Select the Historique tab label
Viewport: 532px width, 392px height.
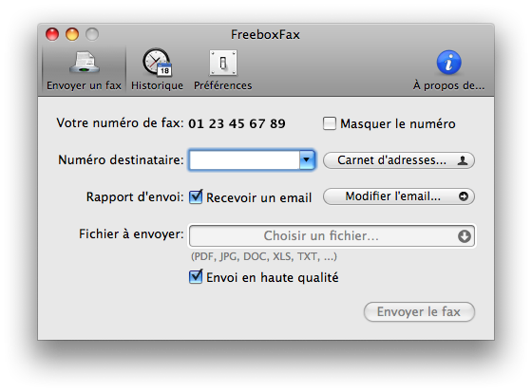[x=157, y=85]
